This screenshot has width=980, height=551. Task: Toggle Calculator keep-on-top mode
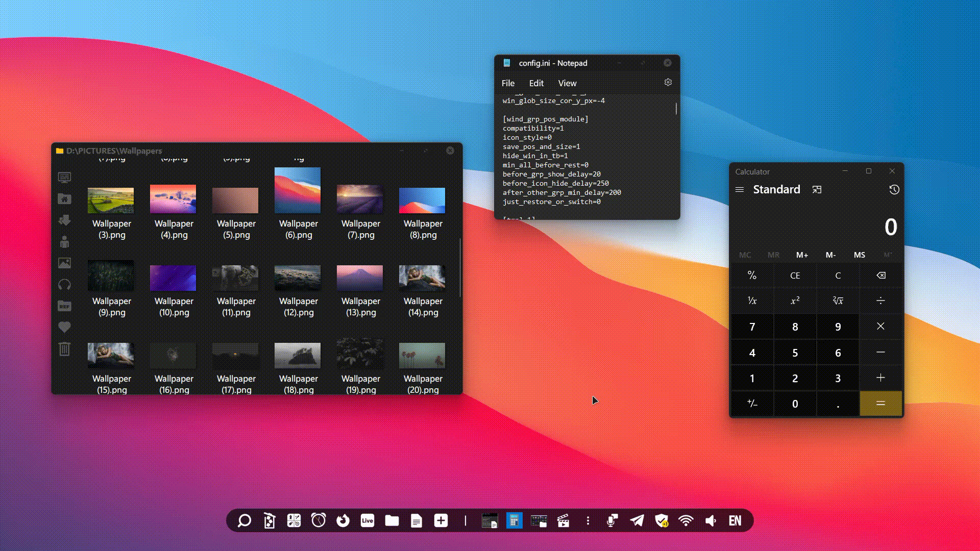coord(817,190)
